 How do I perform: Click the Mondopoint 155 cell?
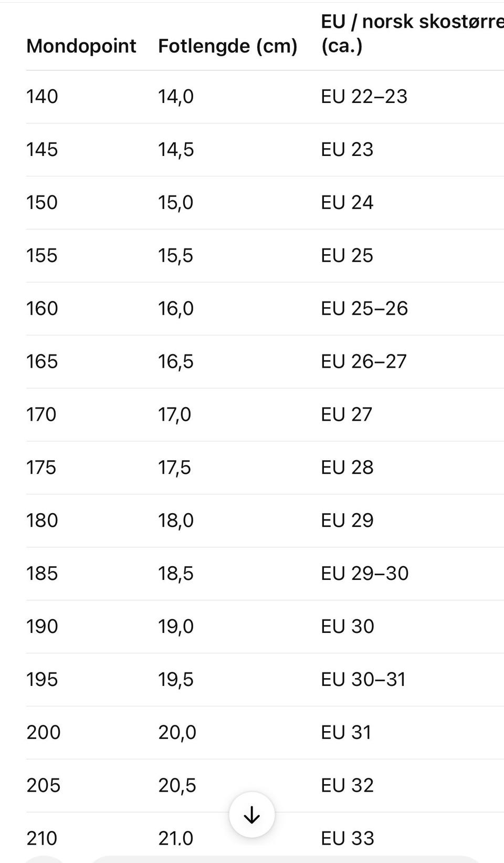point(42,256)
